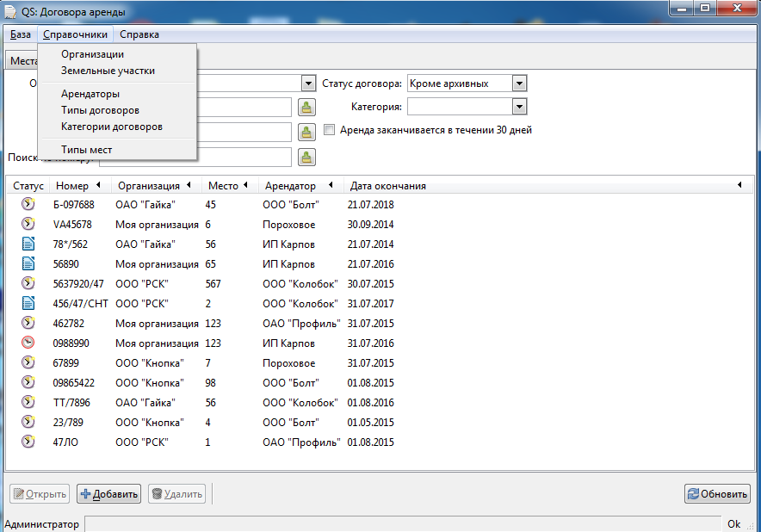Select end date 01.08.2016
Screen dimensions: 761x532
point(370,403)
